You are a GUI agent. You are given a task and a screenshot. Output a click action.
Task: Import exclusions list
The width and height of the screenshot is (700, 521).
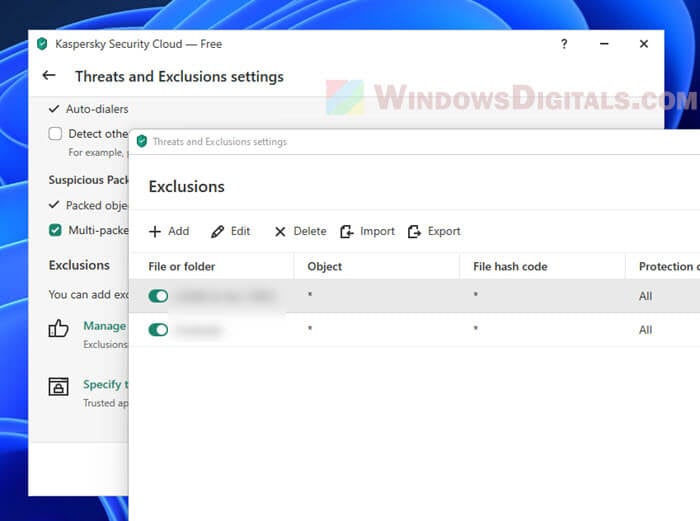coord(367,231)
